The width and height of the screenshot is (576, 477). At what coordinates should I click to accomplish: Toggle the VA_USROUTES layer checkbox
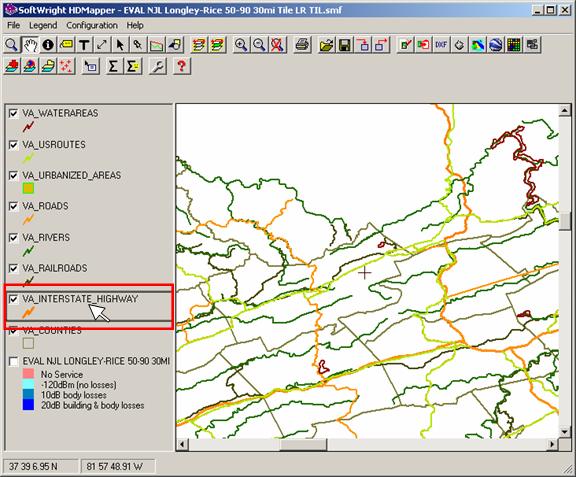pos(14,145)
